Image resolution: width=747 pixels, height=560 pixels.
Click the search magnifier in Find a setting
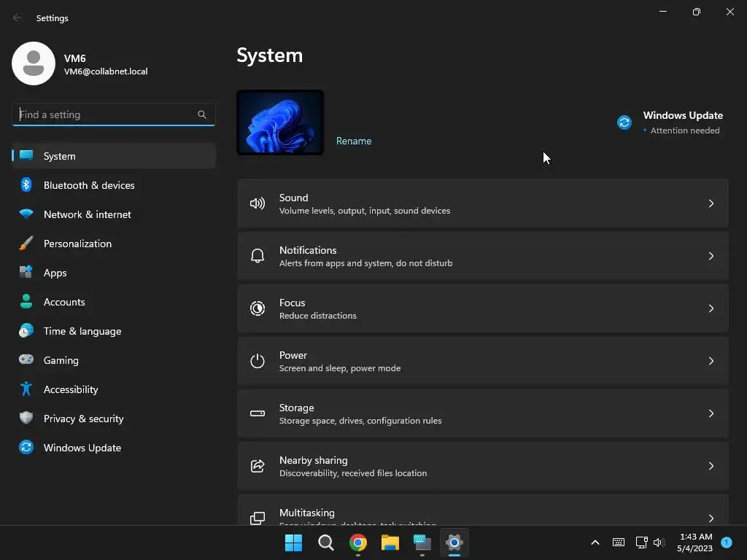point(202,114)
